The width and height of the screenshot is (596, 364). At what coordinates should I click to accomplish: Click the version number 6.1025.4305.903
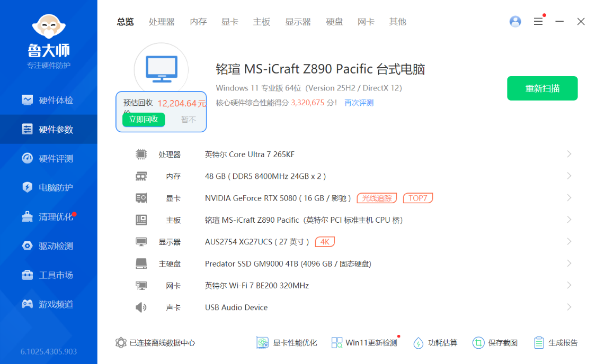click(49, 351)
